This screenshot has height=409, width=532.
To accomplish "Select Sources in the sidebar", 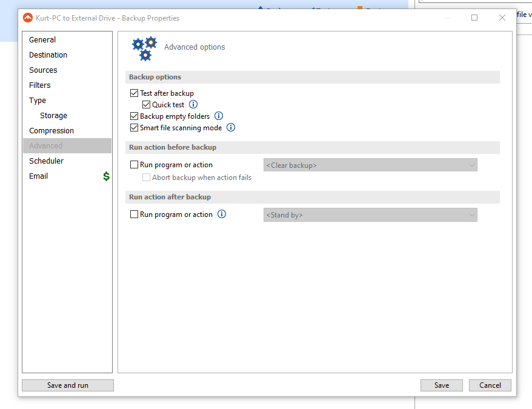I will tap(67, 70).
